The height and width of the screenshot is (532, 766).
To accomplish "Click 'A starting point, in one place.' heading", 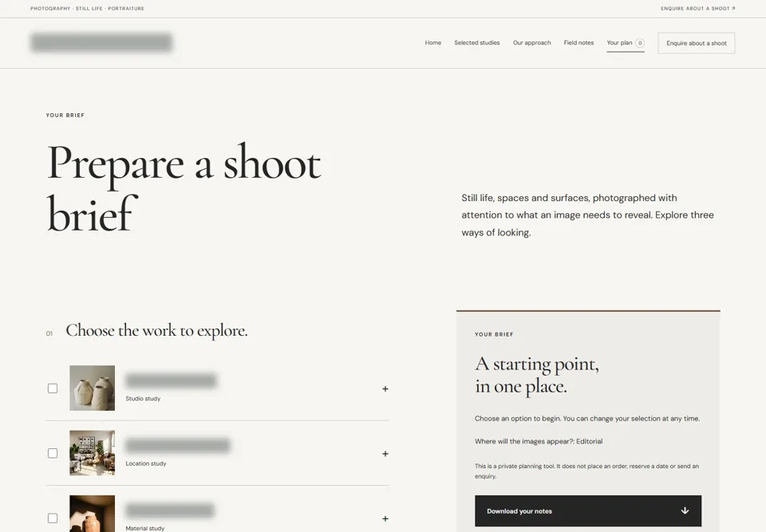I will (x=537, y=375).
